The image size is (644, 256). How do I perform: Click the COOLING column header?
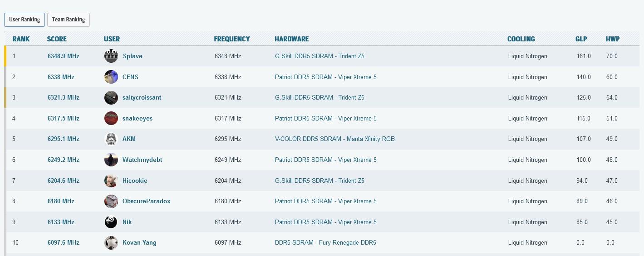[x=521, y=39]
